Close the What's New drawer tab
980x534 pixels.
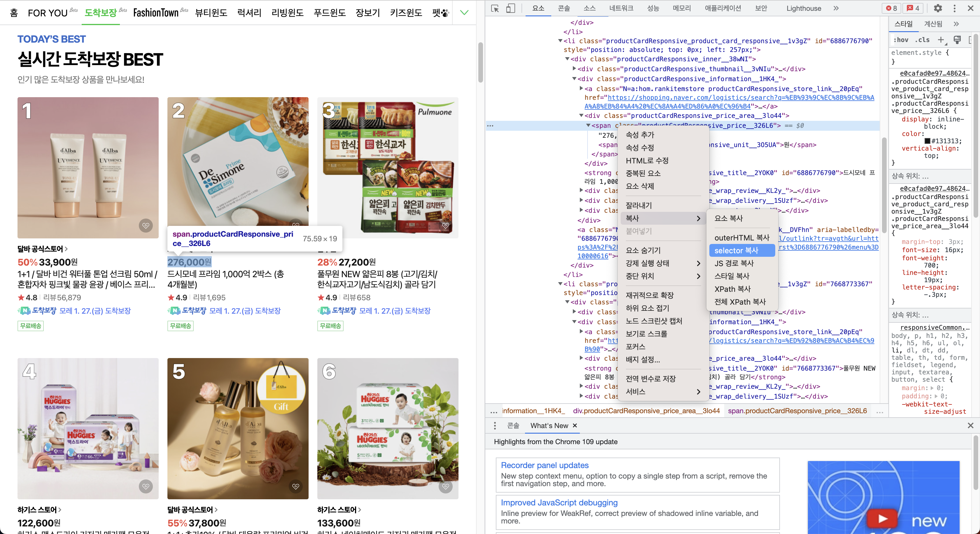click(x=575, y=425)
